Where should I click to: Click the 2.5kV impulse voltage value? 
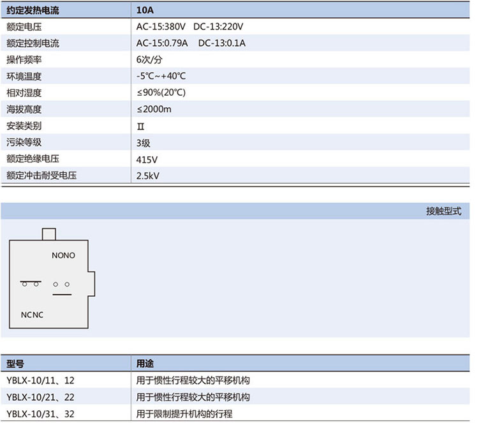147,175
